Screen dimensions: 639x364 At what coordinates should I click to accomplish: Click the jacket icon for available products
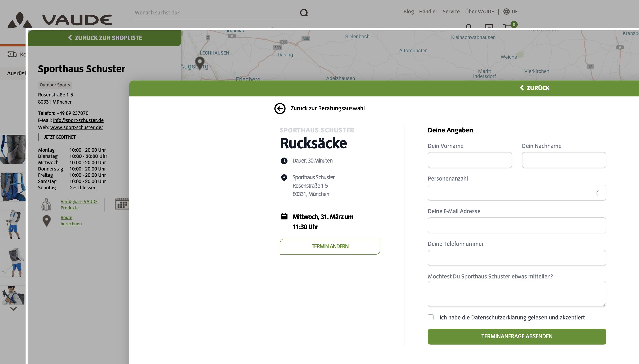tap(46, 205)
